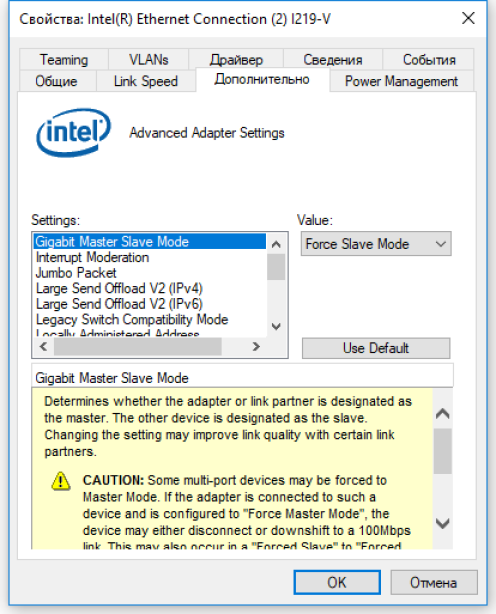Image resolution: width=496 pixels, height=614 pixels.
Task: Click the Use Default button
Action: point(376,348)
